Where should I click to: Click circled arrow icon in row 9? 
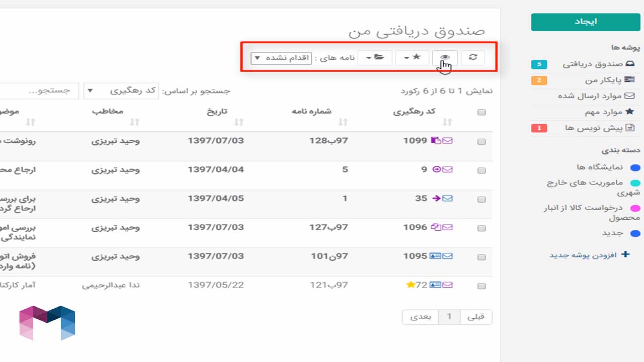[436, 169]
